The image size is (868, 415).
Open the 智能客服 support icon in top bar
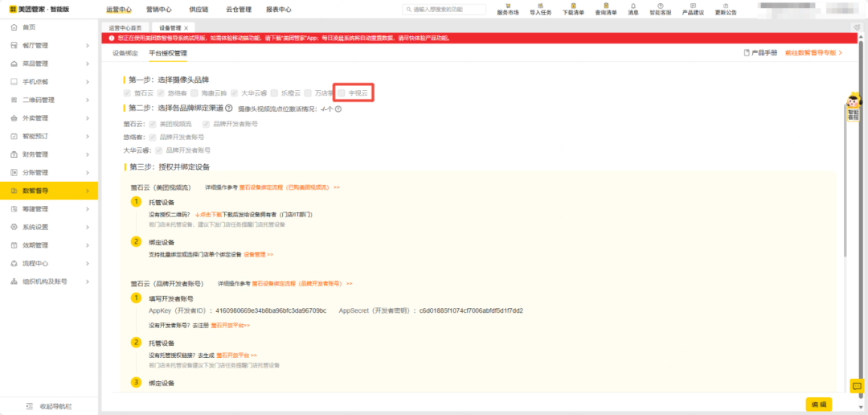660,6
